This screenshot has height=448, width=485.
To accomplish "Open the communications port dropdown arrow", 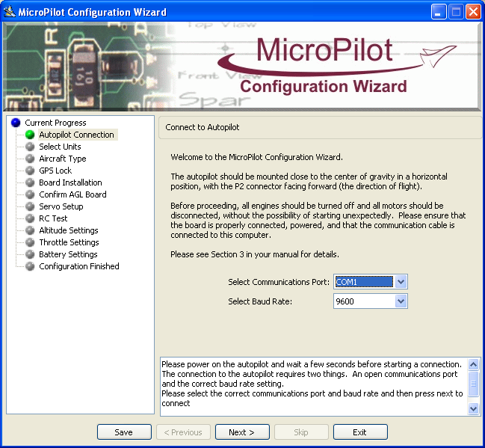I will click(401, 282).
